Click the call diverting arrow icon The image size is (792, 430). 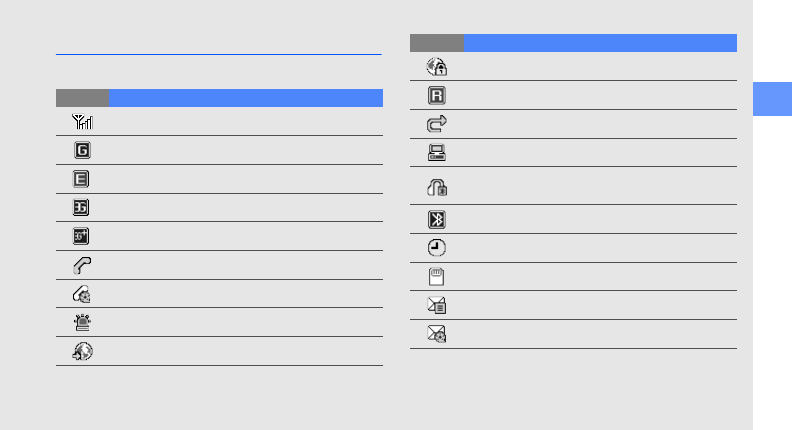point(437,124)
